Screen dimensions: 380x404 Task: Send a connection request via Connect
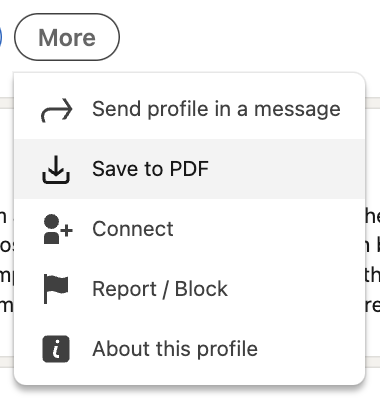[189, 229]
